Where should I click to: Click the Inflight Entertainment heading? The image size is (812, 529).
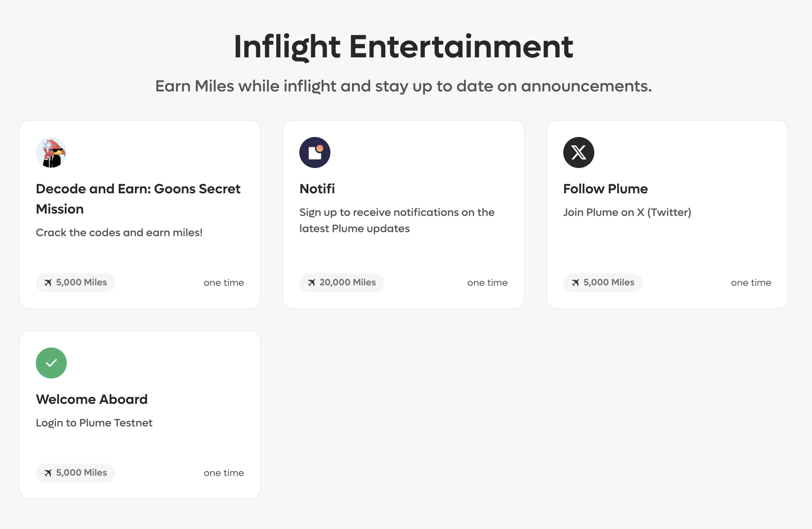pyautogui.click(x=403, y=47)
